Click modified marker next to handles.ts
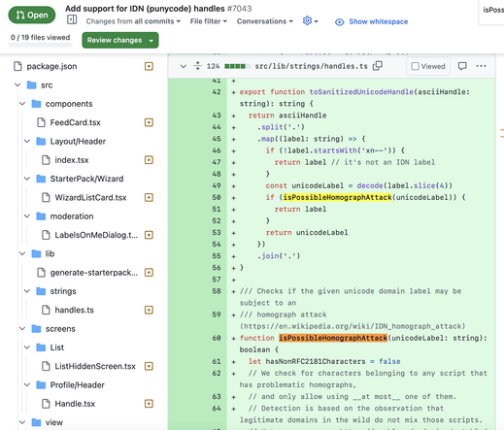Screen dimensions: 504x430 [149, 310]
